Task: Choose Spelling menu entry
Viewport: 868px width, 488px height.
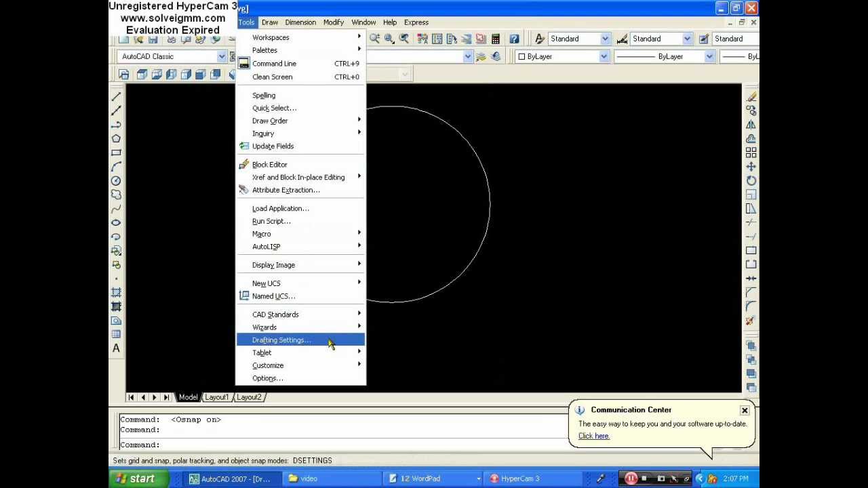Action: coord(300,96)
